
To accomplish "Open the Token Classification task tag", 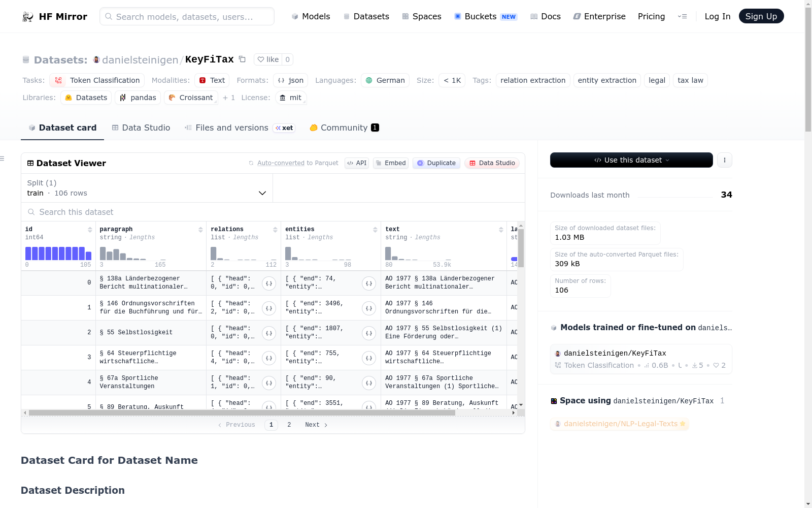I will pyautogui.click(x=97, y=80).
